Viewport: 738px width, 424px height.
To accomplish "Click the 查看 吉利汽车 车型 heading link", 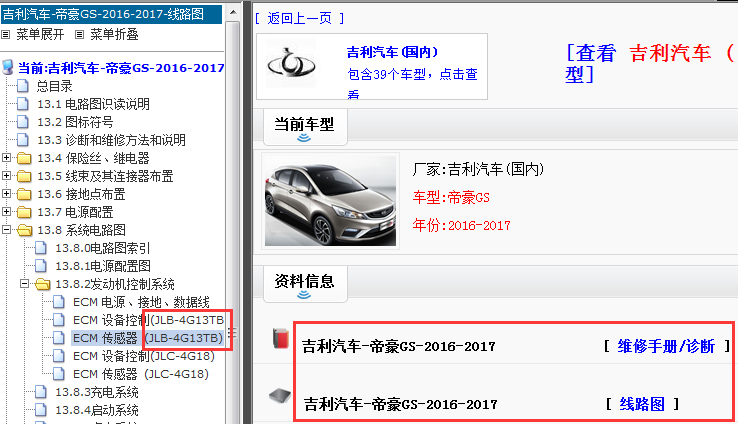I will [x=650, y=64].
